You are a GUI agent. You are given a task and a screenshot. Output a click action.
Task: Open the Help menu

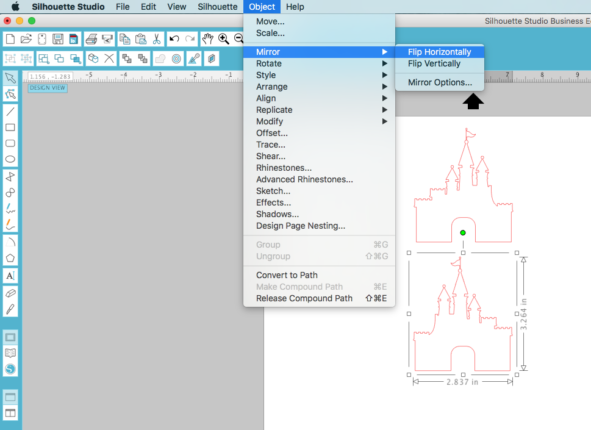click(x=295, y=7)
